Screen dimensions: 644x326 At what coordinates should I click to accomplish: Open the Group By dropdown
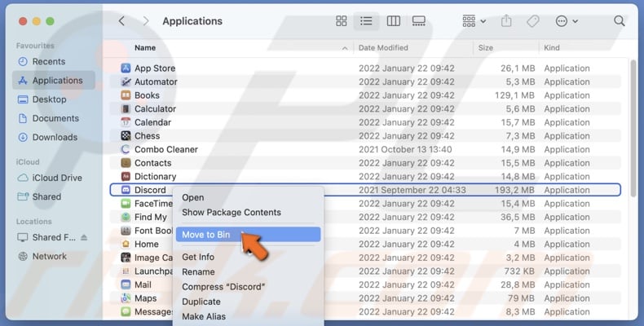click(x=474, y=21)
